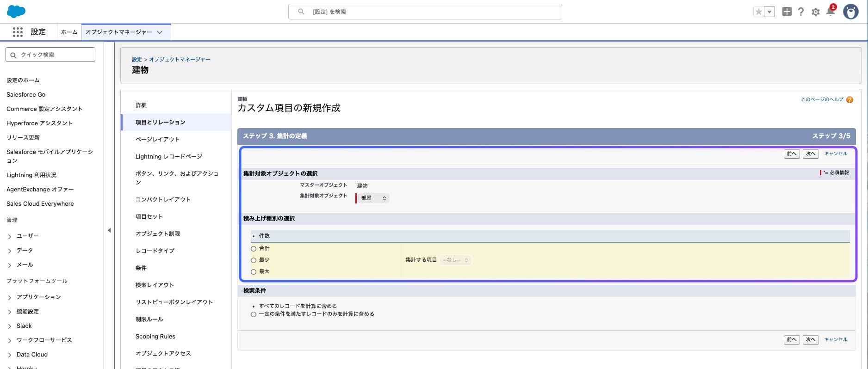Switch to the ホーム tab
Image resolution: width=868 pixels, height=369 pixels.
[x=69, y=32]
